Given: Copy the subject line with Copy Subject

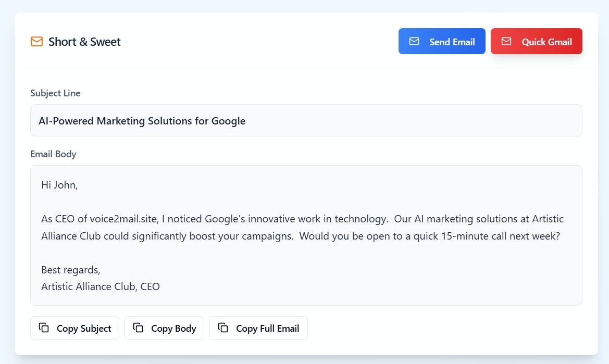Looking at the screenshot, I should (74, 328).
